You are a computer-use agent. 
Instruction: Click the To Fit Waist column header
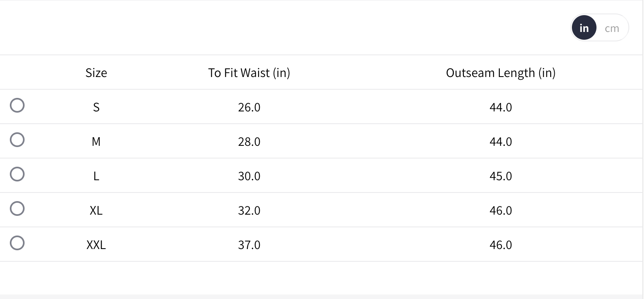tap(249, 73)
